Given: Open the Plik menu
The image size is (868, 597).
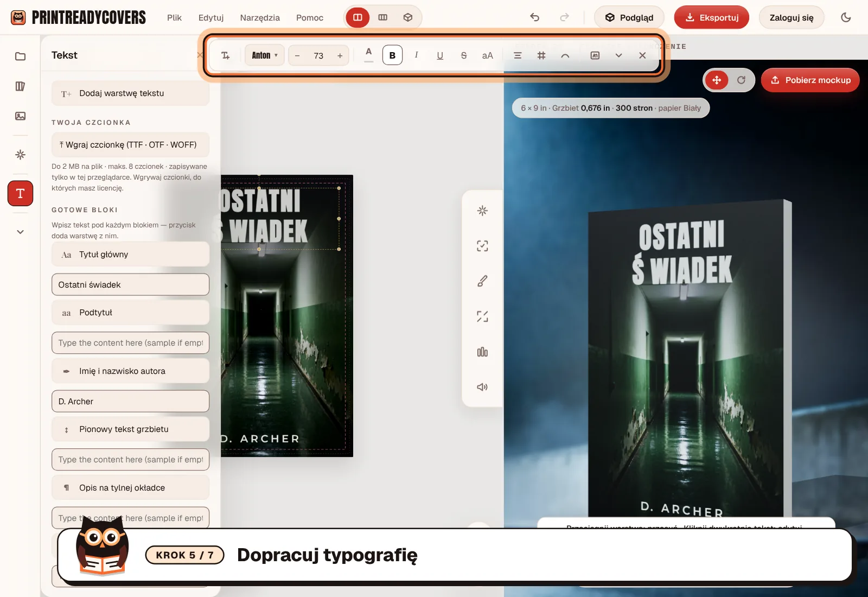Looking at the screenshot, I should (x=174, y=17).
